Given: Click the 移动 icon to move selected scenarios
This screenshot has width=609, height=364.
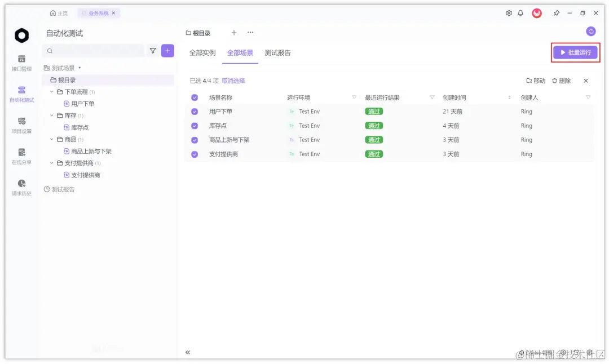Looking at the screenshot, I should [535, 81].
